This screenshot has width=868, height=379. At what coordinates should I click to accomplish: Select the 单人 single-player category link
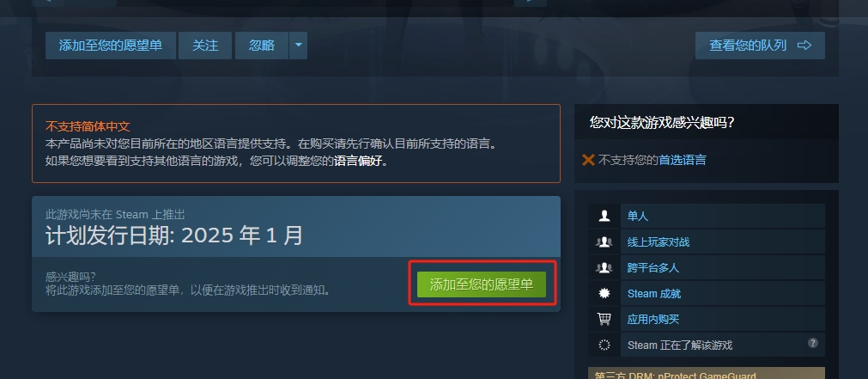tap(637, 216)
